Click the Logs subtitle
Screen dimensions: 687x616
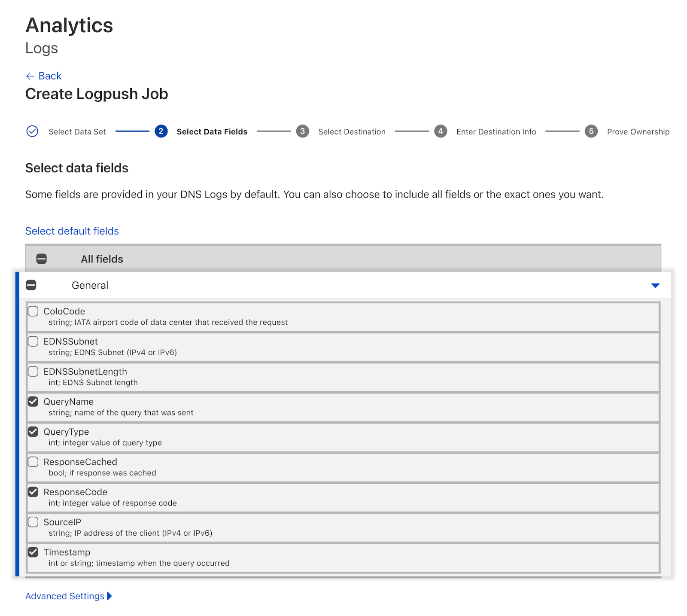(x=42, y=48)
